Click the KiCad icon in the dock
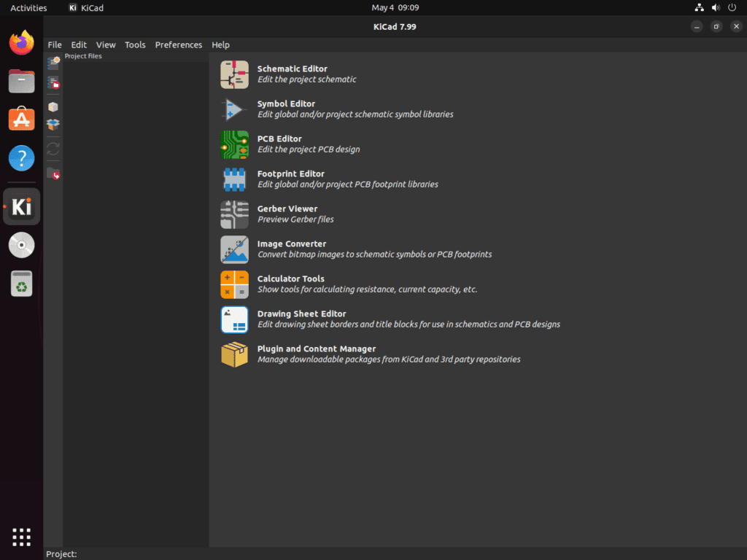The height and width of the screenshot is (560, 747). pos(21,206)
